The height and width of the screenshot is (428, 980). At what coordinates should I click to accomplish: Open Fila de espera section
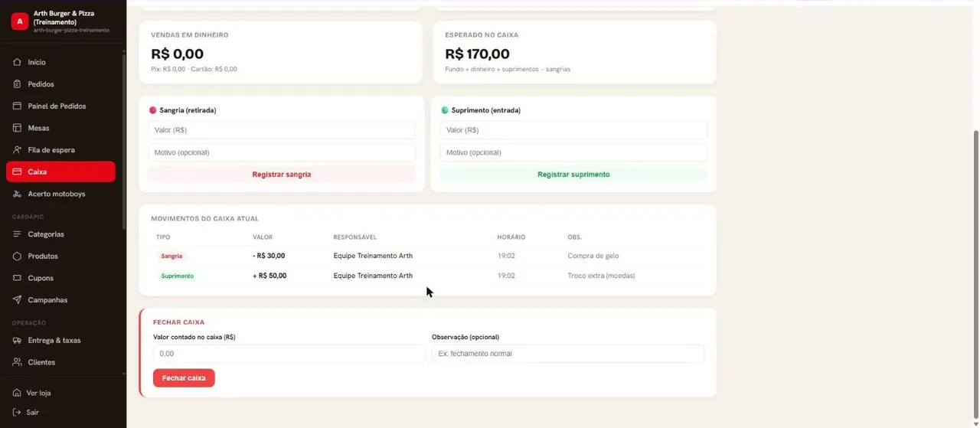click(60, 150)
